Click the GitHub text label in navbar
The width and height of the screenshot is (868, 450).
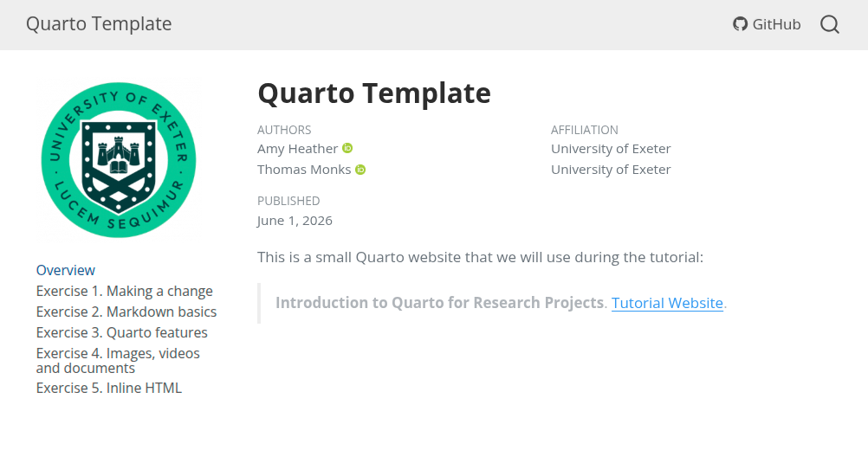(x=776, y=24)
